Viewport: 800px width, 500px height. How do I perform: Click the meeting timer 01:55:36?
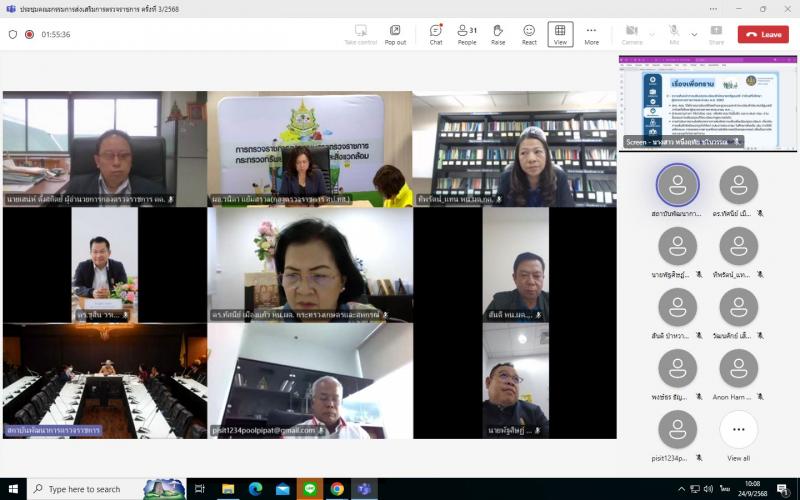click(56, 34)
